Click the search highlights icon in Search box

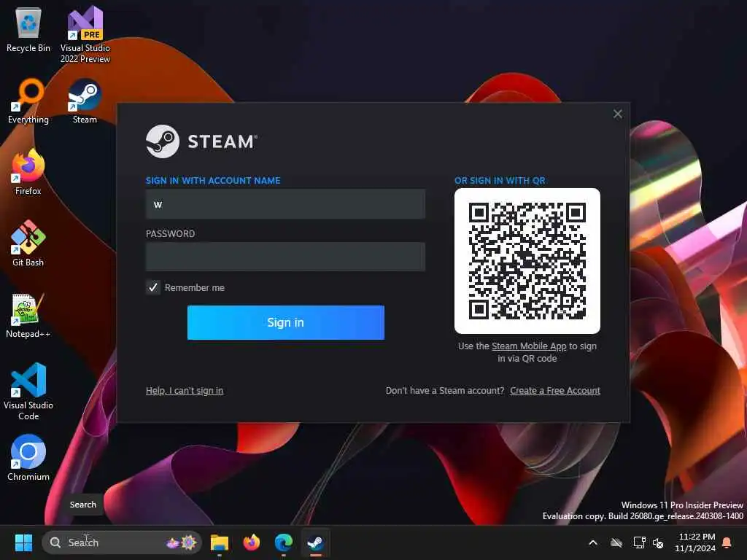pyautogui.click(x=182, y=542)
